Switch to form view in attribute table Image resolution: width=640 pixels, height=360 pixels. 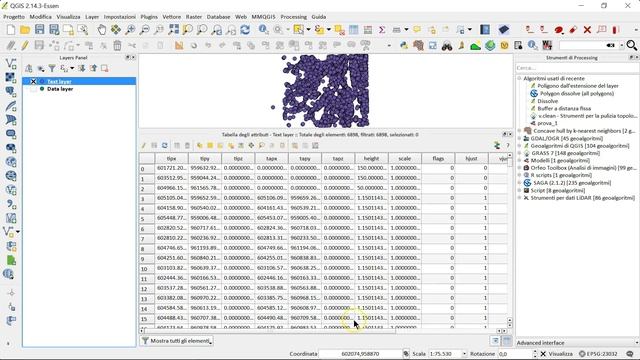[495, 341]
